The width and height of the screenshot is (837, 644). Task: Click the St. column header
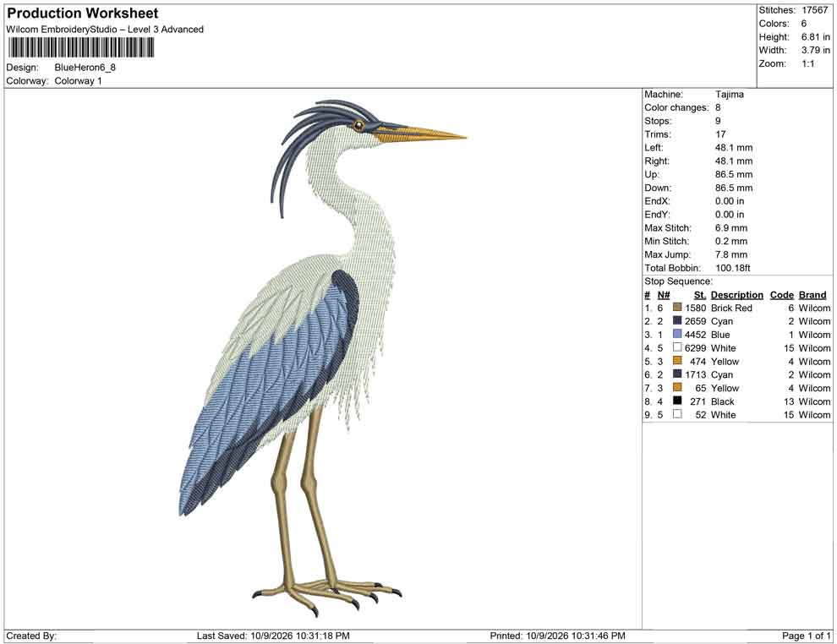[700, 295]
